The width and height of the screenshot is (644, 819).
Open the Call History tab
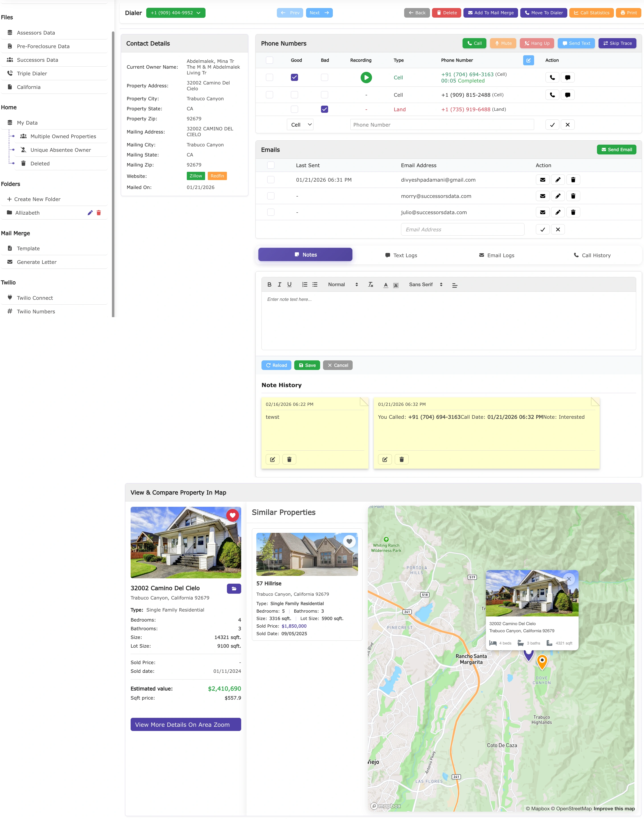tap(592, 255)
